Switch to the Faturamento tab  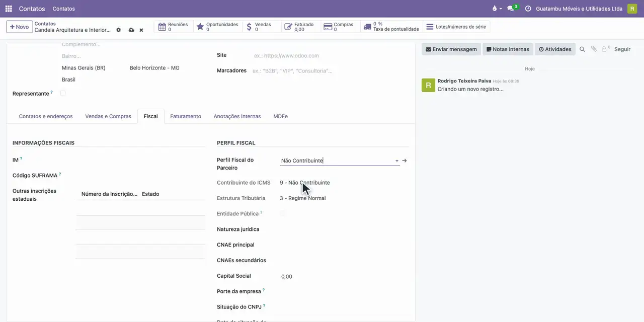[x=186, y=116]
